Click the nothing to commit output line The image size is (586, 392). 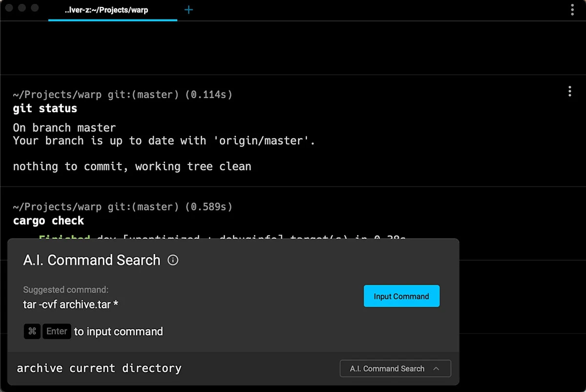pos(132,166)
